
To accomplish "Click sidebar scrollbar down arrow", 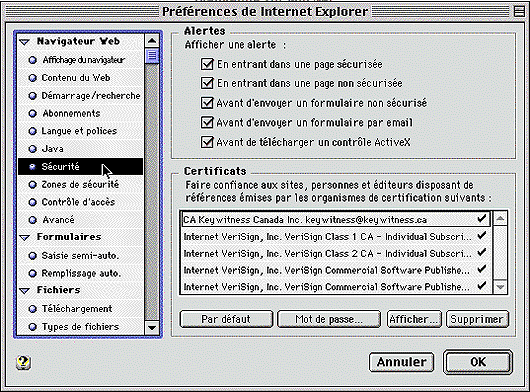I will pos(152,327).
